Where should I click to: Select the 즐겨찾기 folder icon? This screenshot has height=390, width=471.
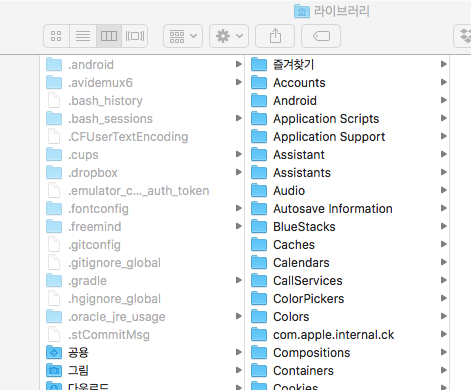click(x=259, y=64)
